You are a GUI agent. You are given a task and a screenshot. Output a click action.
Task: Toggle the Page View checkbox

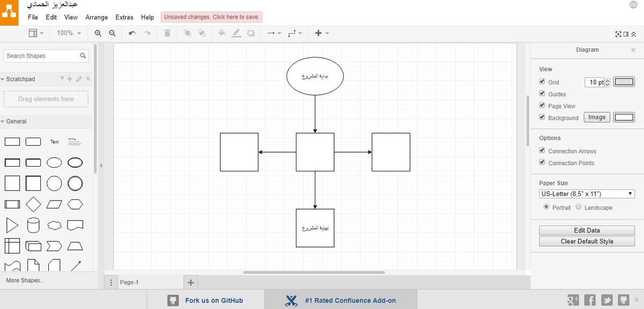pos(542,105)
